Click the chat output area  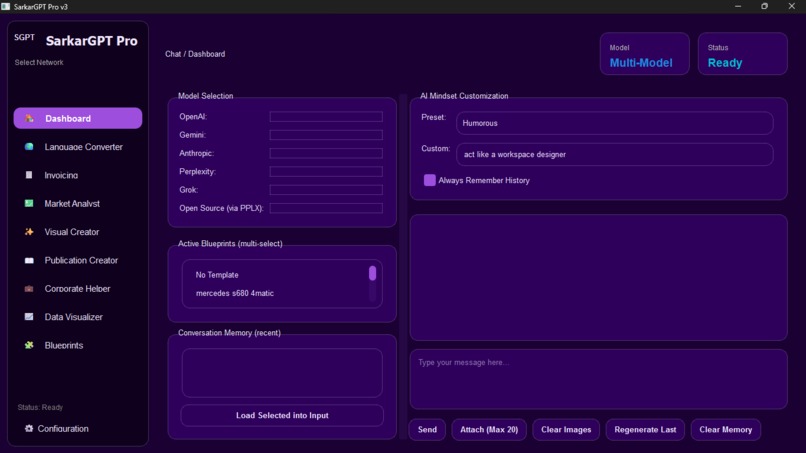598,277
